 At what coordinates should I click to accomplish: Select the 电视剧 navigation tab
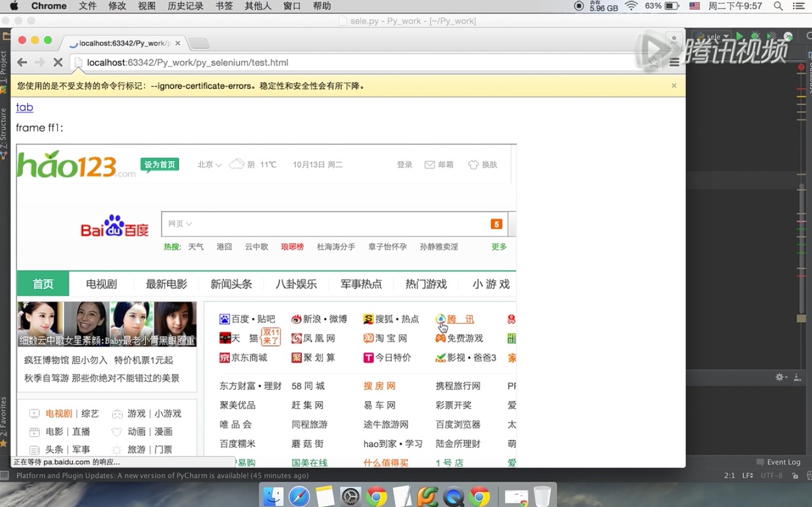[x=101, y=284]
